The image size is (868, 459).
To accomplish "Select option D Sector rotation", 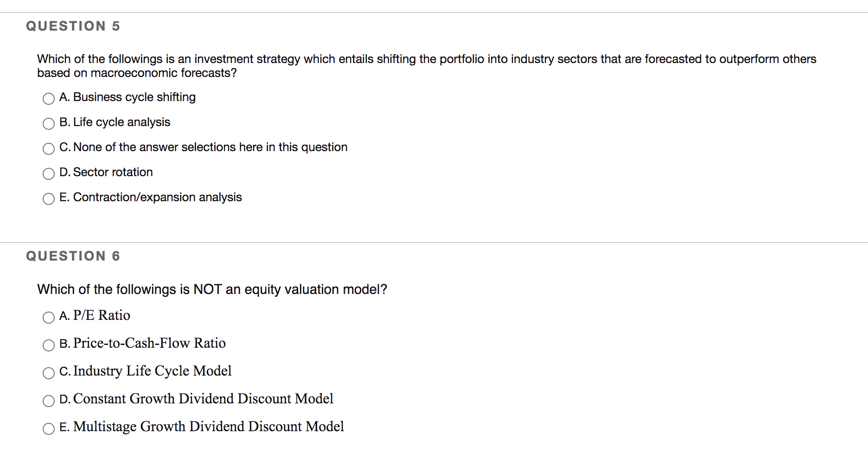I will pyautogui.click(x=49, y=173).
